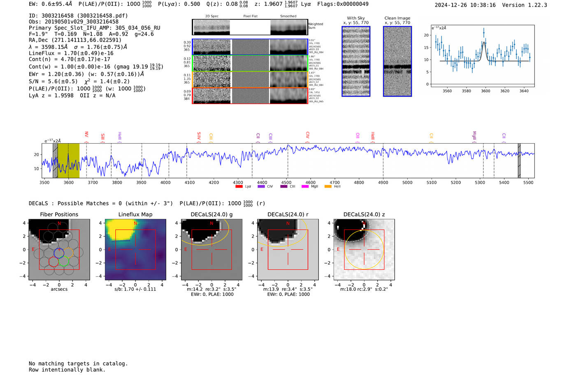Click the DECaLS r-band cutout image
This screenshot has width=576, height=392.
tap(288, 250)
